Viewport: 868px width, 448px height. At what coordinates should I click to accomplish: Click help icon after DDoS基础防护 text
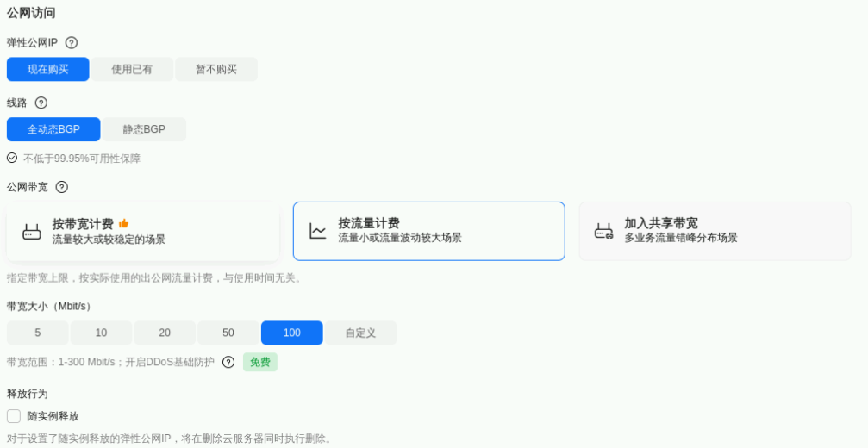(228, 362)
